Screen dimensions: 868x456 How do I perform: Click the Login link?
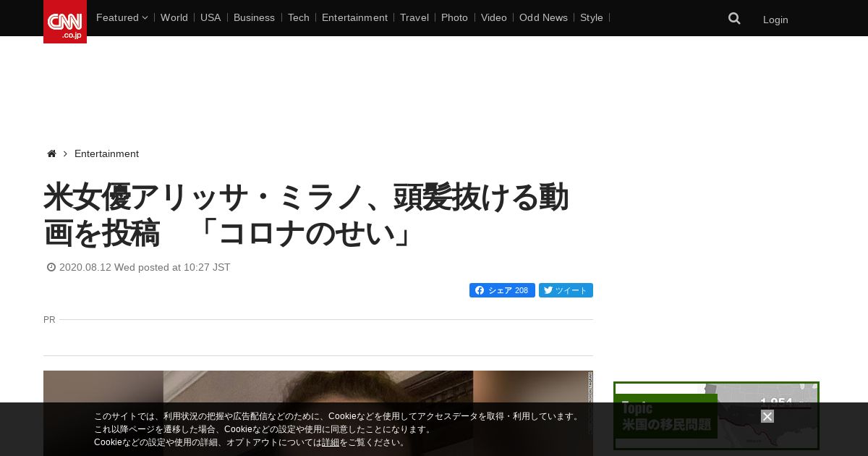(775, 20)
